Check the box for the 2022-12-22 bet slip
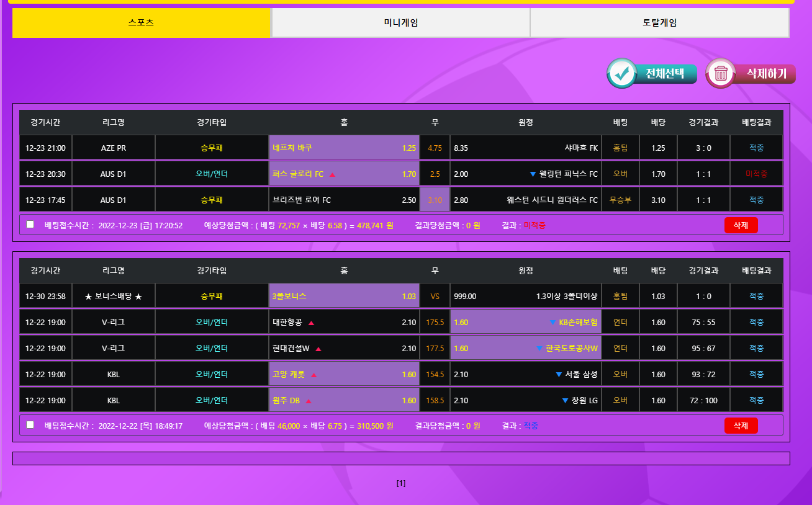Image resolution: width=812 pixels, height=505 pixels. 30,425
